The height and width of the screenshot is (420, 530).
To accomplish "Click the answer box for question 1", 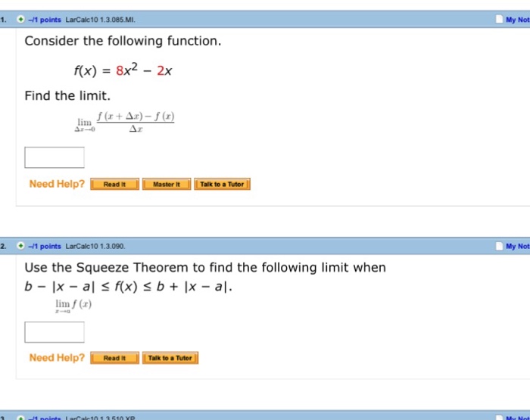I will [x=55, y=157].
